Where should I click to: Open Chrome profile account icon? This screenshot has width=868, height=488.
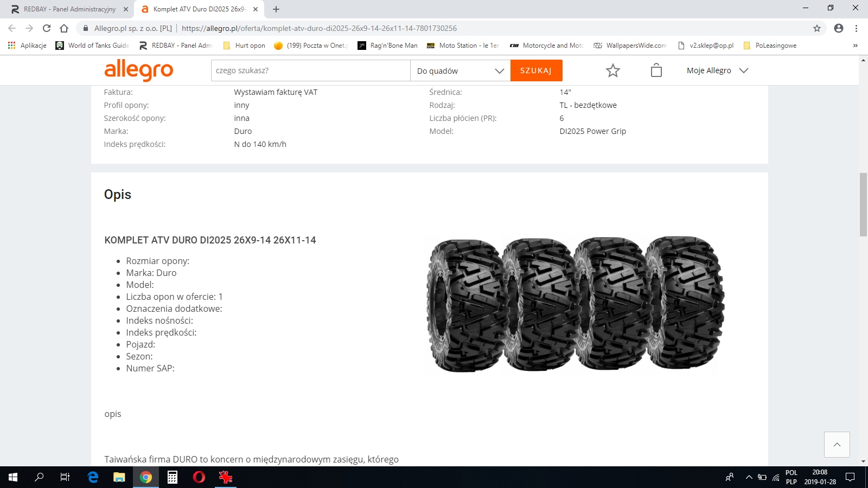[x=838, y=28]
